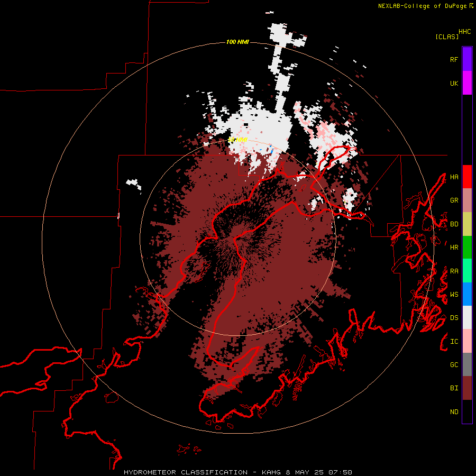Image resolution: width=476 pixels, height=476 pixels.
Task: Click the ND legend label
Action: tap(454, 412)
